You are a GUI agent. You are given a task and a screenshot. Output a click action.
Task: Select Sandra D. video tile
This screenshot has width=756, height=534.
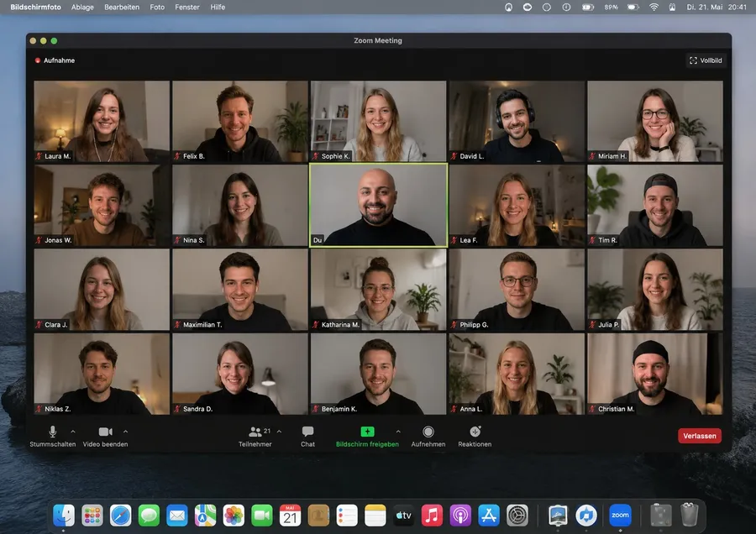[240, 374]
